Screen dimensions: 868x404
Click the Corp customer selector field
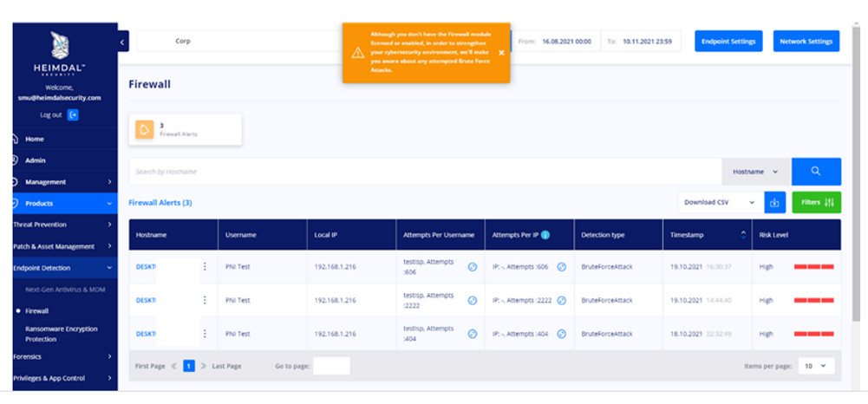(239, 41)
